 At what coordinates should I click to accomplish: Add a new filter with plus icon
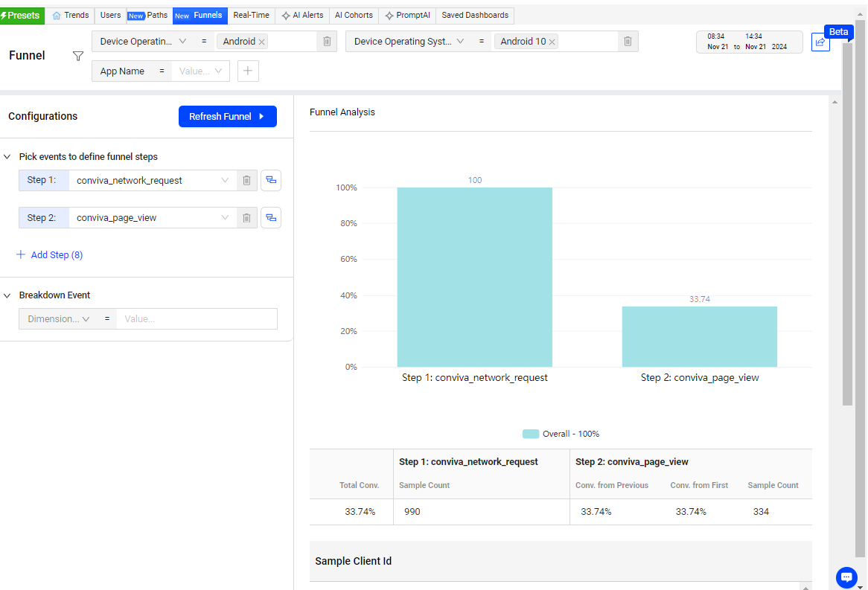pyautogui.click(x=248, y=71)
